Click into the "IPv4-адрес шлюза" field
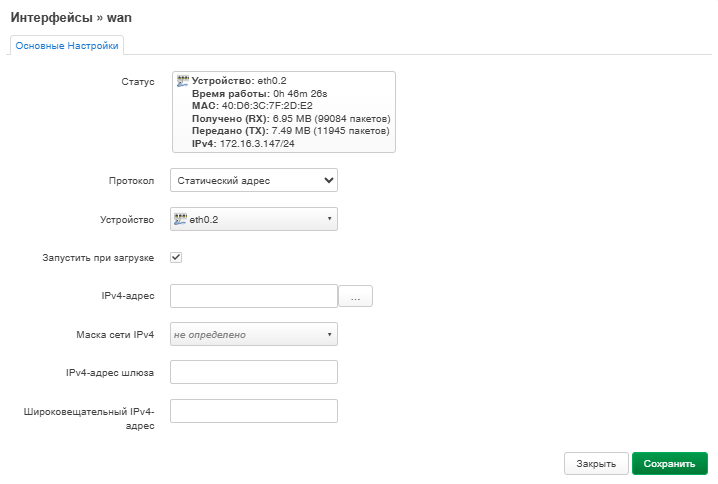Viewport: 718px width, 484px height. (x=254, y=372)
